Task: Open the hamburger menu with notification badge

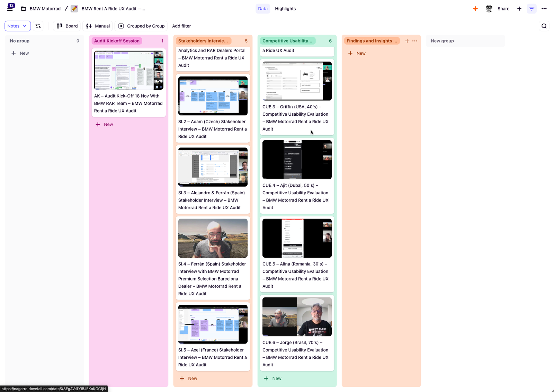Action: (x=10, y=8)
